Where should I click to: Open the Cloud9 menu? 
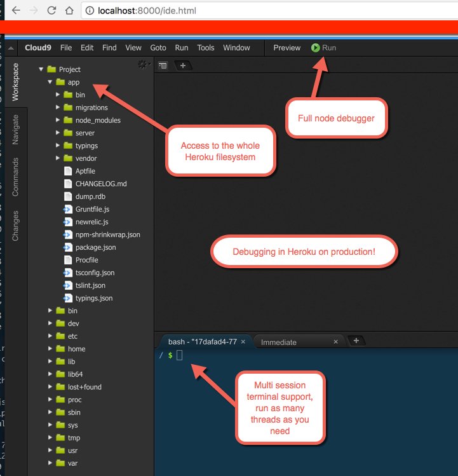(x=38, y=48)
